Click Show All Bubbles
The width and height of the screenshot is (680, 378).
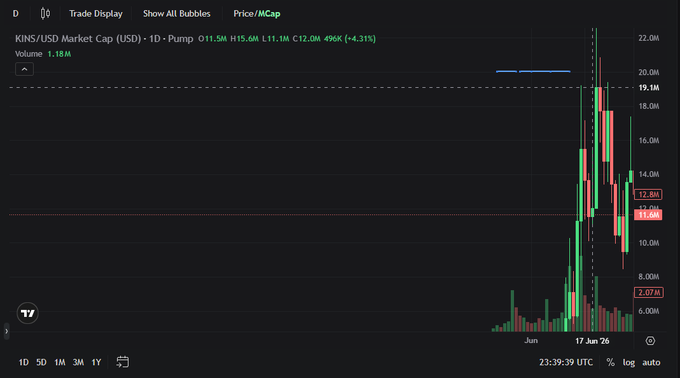177,14
